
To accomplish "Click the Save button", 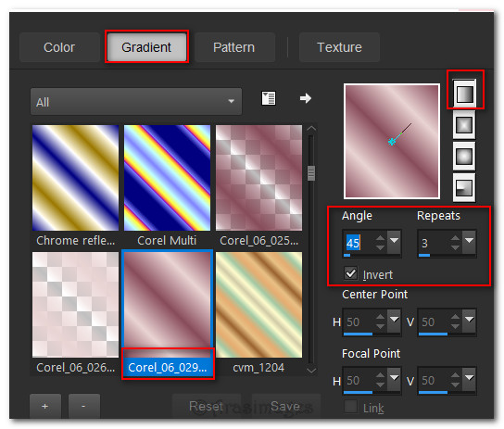I will coord(285,406).
